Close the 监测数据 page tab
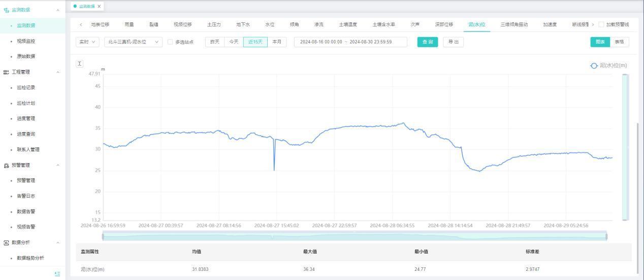The width and height of the screenshot is (644, 280). [100, 7]
